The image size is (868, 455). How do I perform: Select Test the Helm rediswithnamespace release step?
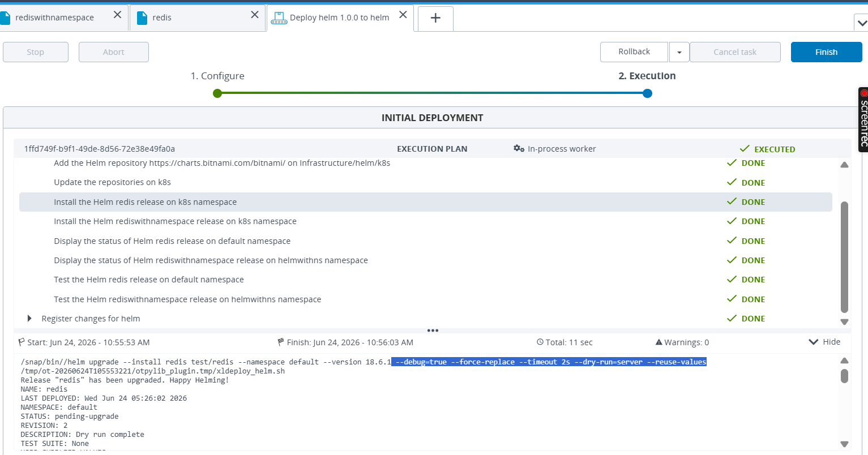(x=187, y=299)
